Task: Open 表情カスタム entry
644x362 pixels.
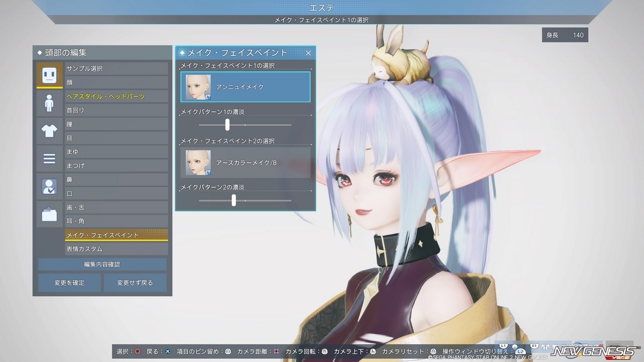Action: pyautogui.click(x=116, y=249)
